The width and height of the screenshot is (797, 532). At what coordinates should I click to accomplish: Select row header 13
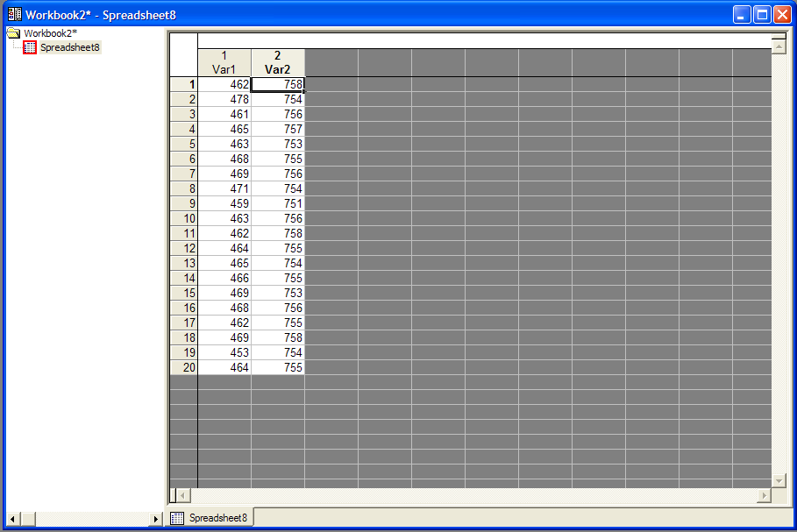[x=183, y=263]
